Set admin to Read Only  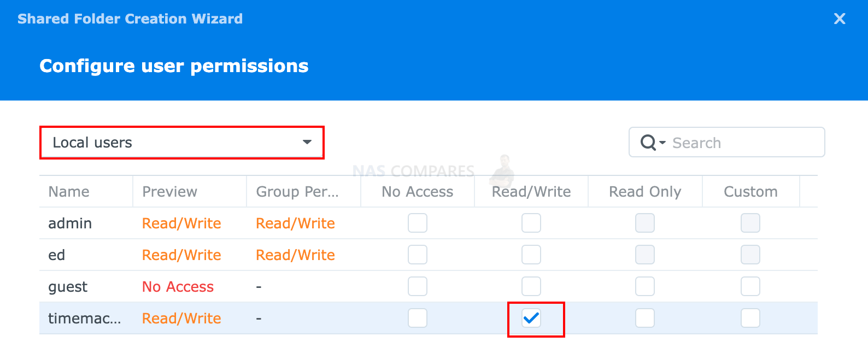(x=644, y=223)
